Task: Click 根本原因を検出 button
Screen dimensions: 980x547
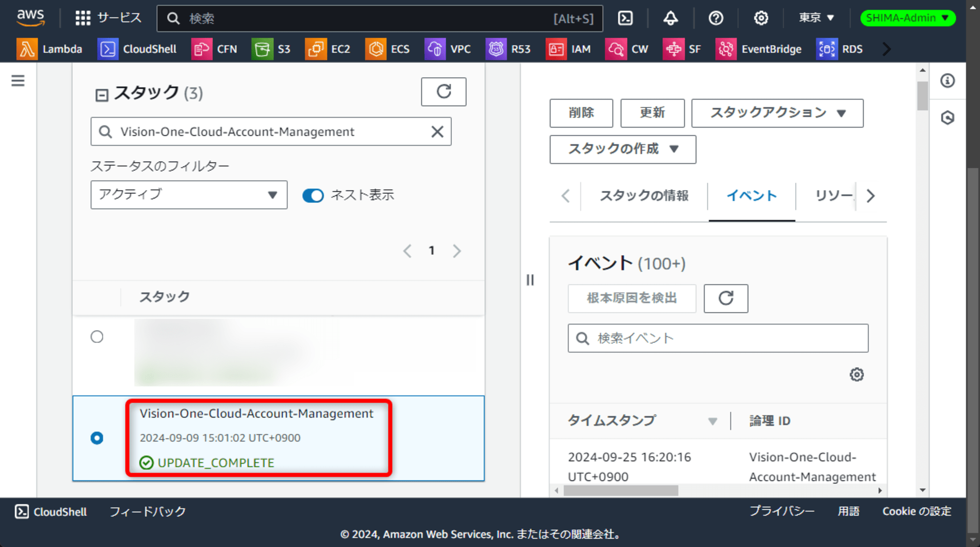Action: pos(632,298)
